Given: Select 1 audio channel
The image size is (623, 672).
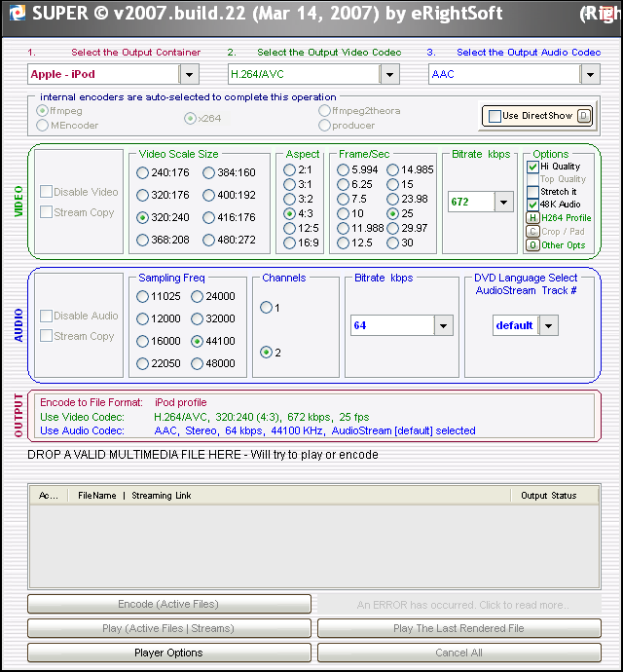Looking at the screenshot, I should pos(266,308).
